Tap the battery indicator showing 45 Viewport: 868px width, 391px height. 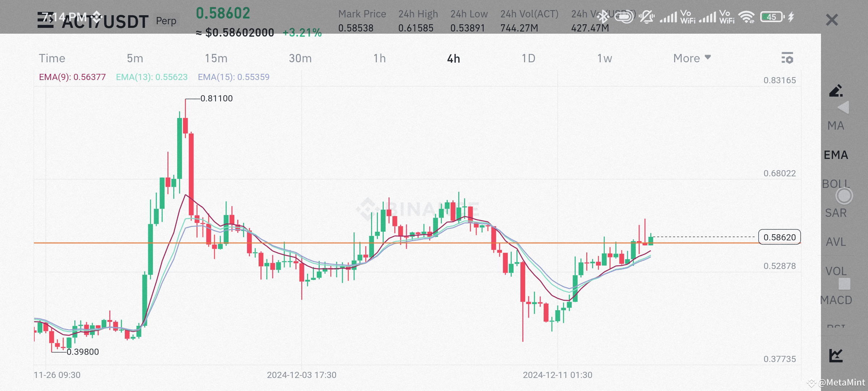click(x=771, y=16)
